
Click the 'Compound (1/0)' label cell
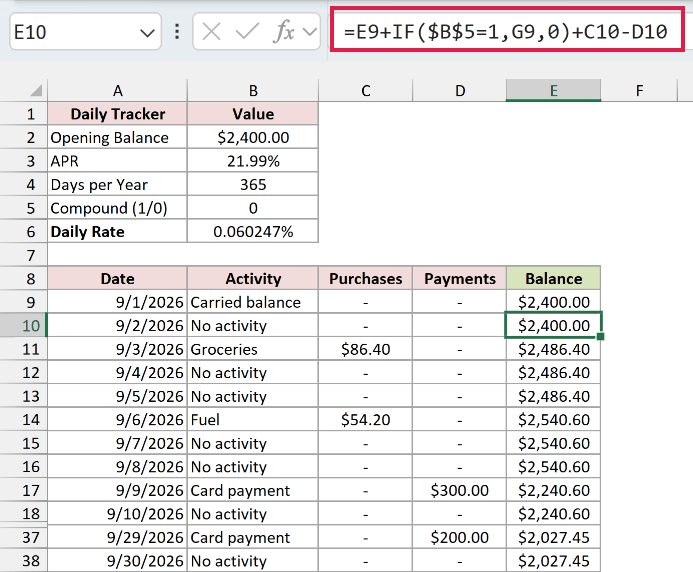(x=118, y=208)
